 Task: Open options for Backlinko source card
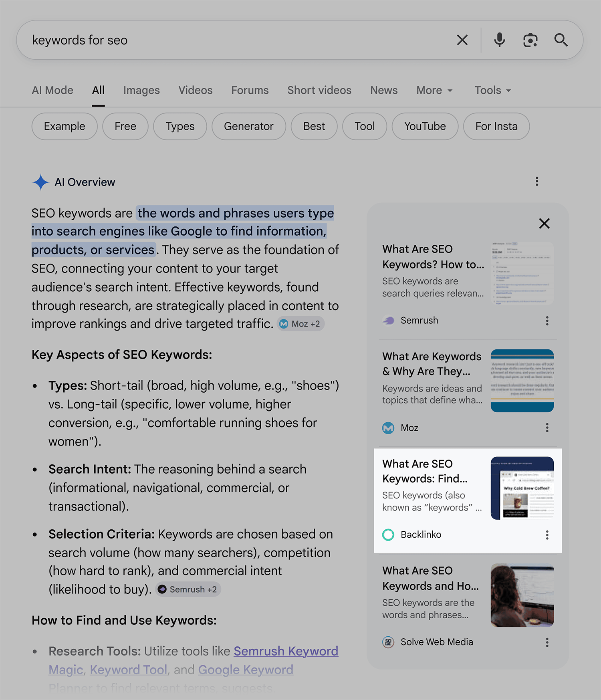click(x=547, y=535)
